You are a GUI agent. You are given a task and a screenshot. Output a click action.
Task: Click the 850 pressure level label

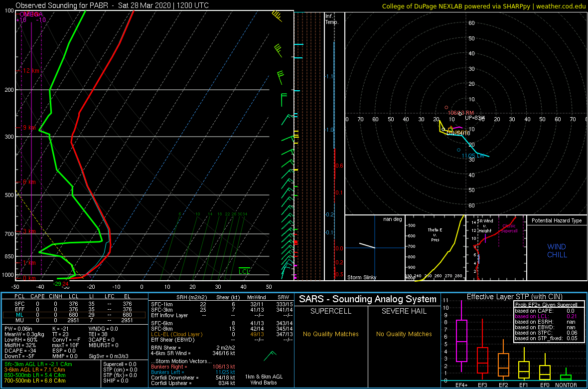pyautogui.click(x=8, y=256)
